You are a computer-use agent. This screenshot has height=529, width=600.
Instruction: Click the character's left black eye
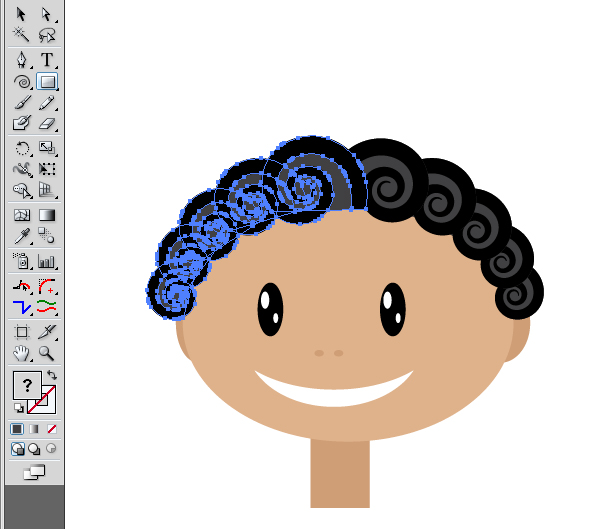(x=271, y=309)
